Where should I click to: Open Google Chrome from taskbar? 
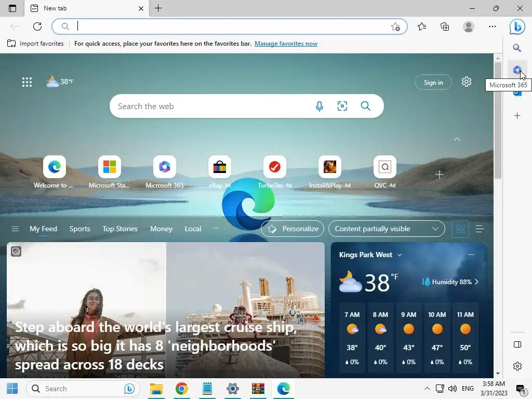point(181,389)
